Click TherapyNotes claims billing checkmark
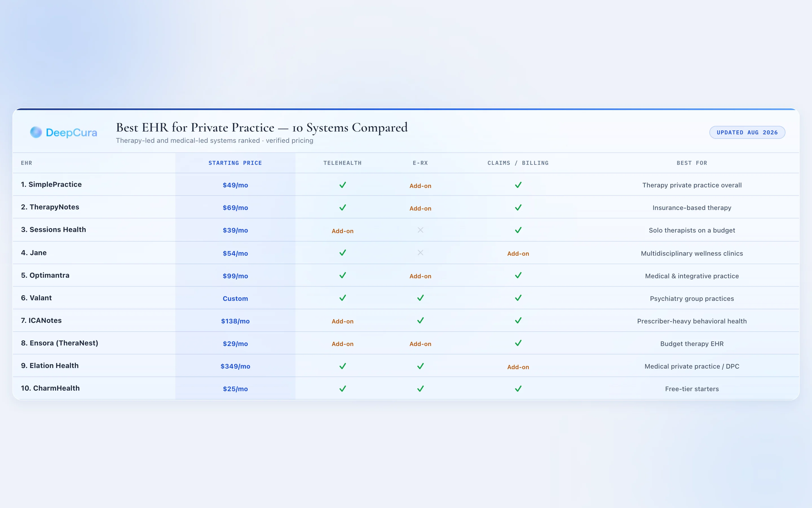 coord(518,207)
